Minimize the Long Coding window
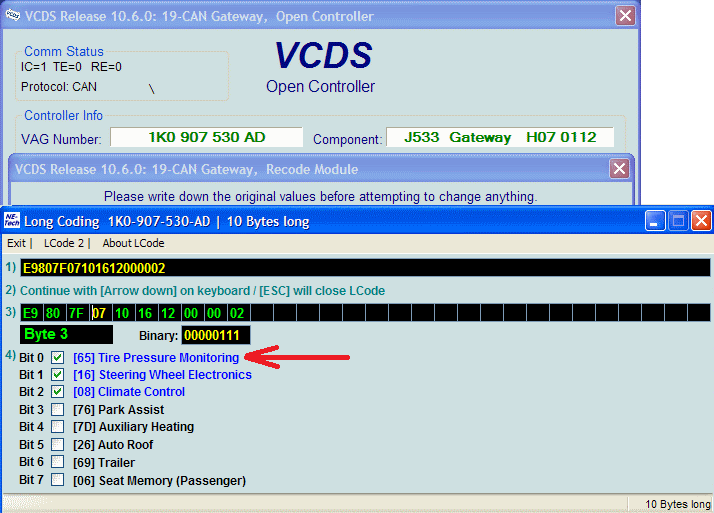714x513 pixels. [654, 221]
